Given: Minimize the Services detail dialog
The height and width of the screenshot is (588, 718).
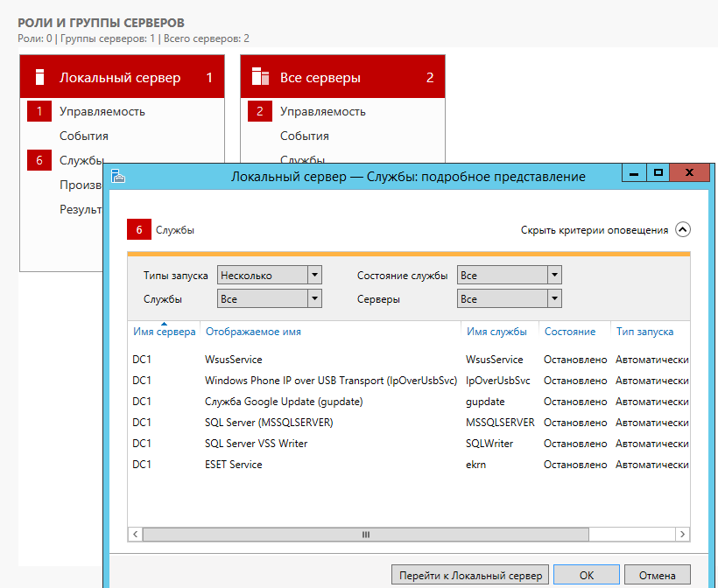Looking at the screenshot, I should tap(634, 173).
